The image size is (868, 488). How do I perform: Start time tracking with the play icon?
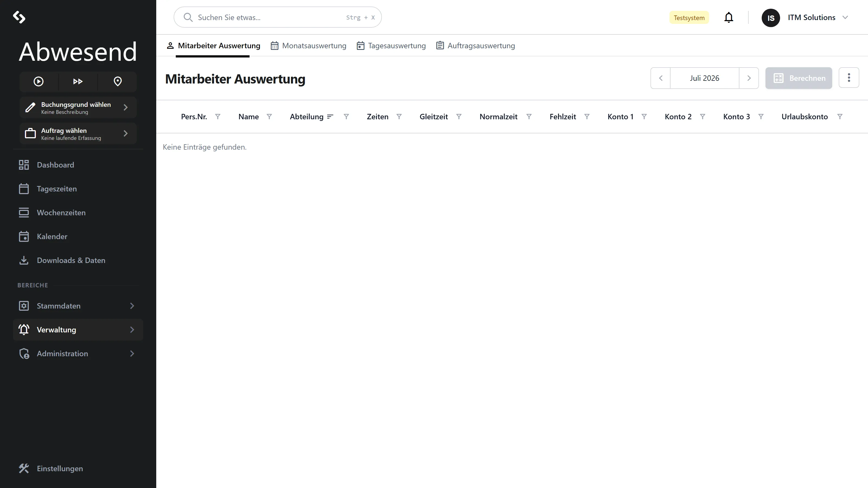click(39, 82)
